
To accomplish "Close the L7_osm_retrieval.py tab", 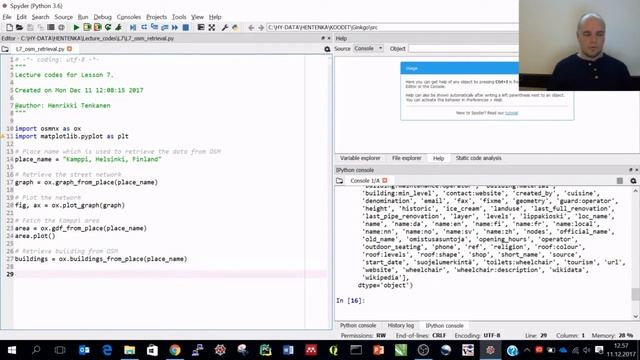I will pos(69,49).
